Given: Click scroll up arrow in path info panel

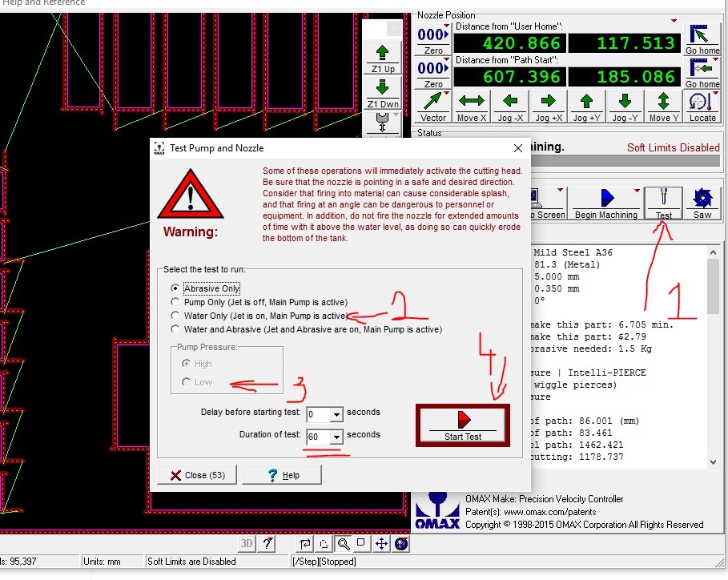Looking at the screenshot, I should pos(713,252).
